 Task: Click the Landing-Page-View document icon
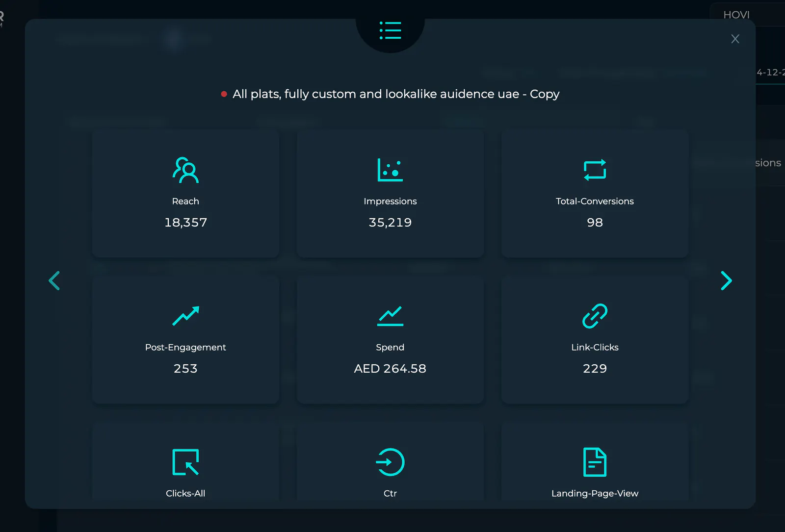pos(595,462)
